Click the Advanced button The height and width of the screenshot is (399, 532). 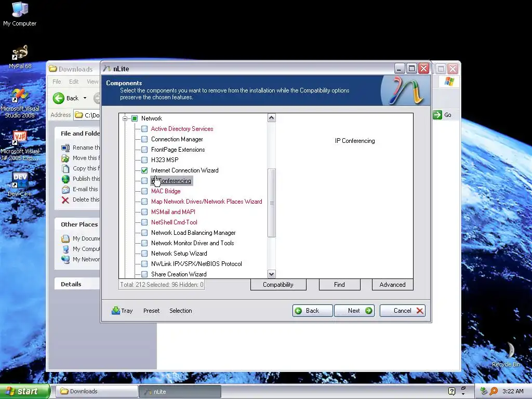(x=393, y=285)
